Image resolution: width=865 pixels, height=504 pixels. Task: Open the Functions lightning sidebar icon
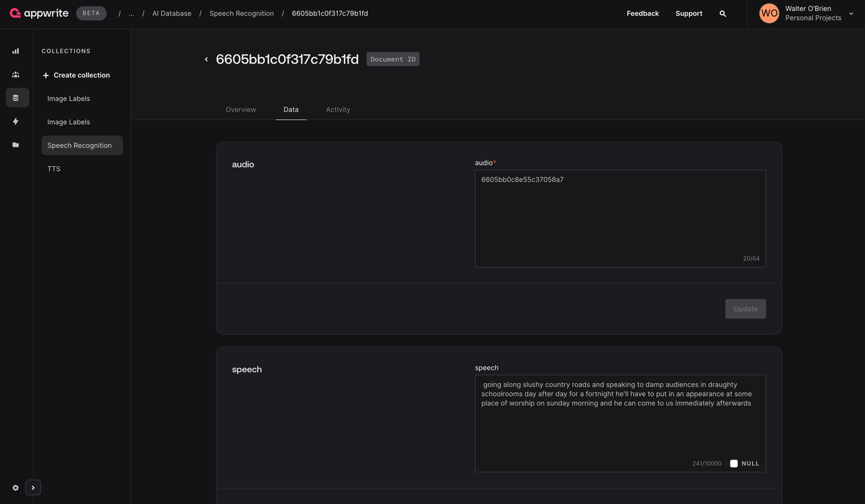click(16, 122)
